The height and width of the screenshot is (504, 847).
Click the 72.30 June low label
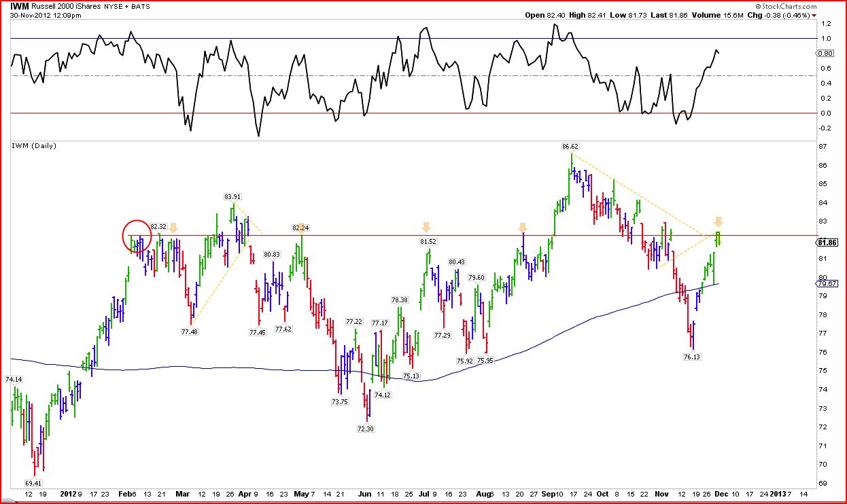pos(365,429)
